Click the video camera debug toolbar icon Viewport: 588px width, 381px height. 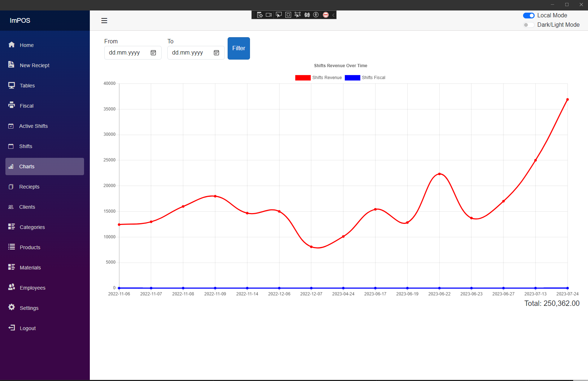[269, 15]
